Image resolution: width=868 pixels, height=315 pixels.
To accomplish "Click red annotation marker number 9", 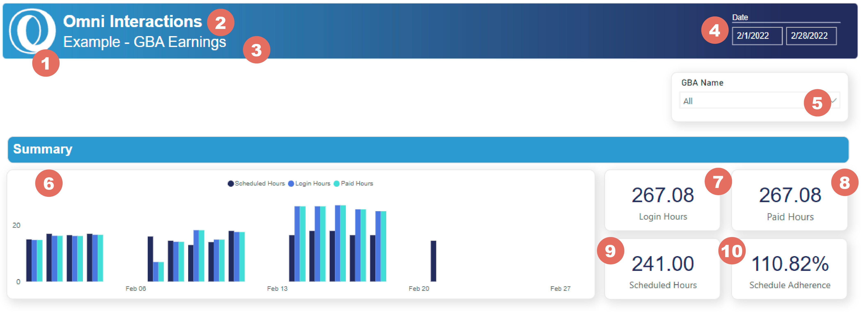I will (x=610, y=251).
